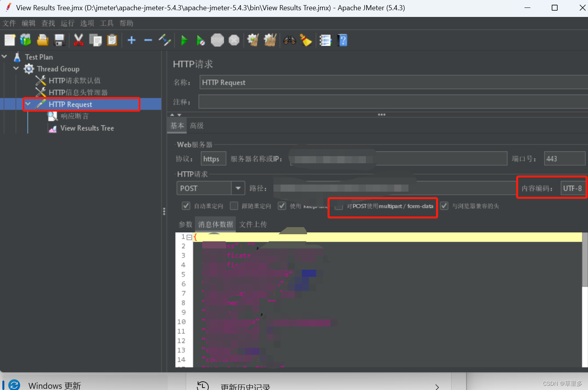Click the body data vertical scrollbar
Viewport: 588px width, 390px height.
click(x=585, y=259)
